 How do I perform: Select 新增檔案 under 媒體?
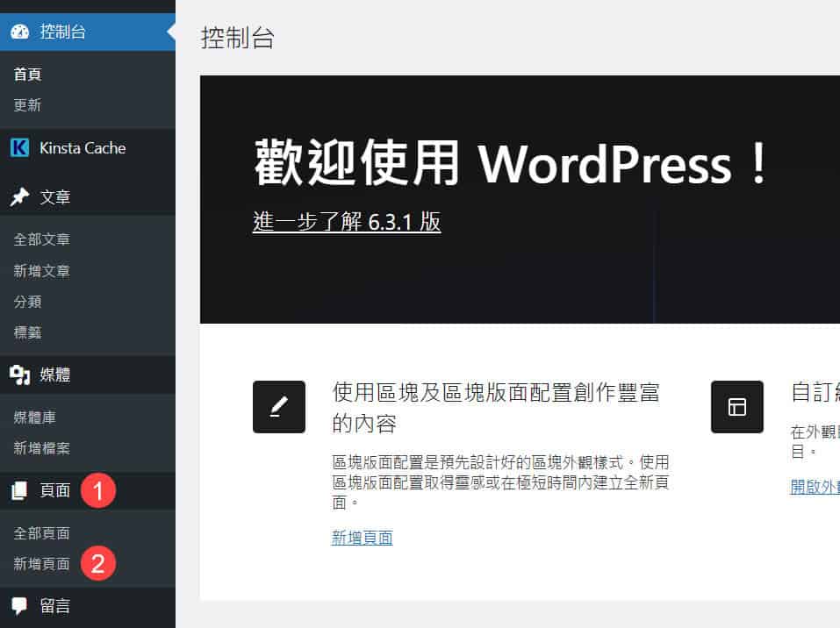42,448
